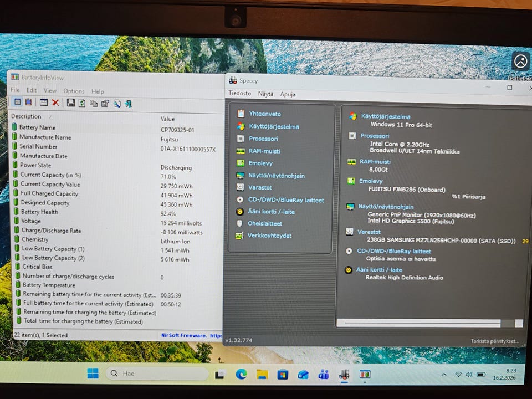Click Task View icon on taskbar

[220, 374]
